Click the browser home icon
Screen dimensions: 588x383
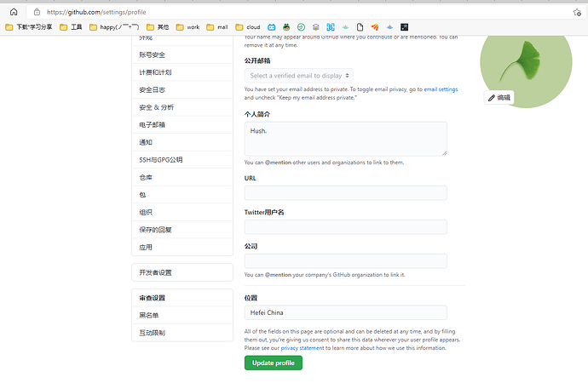pos(14,12)
